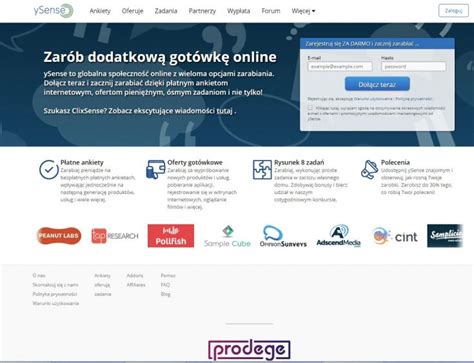
Task: Click the Płatne ankiety heading
Action: click(82, 162)
